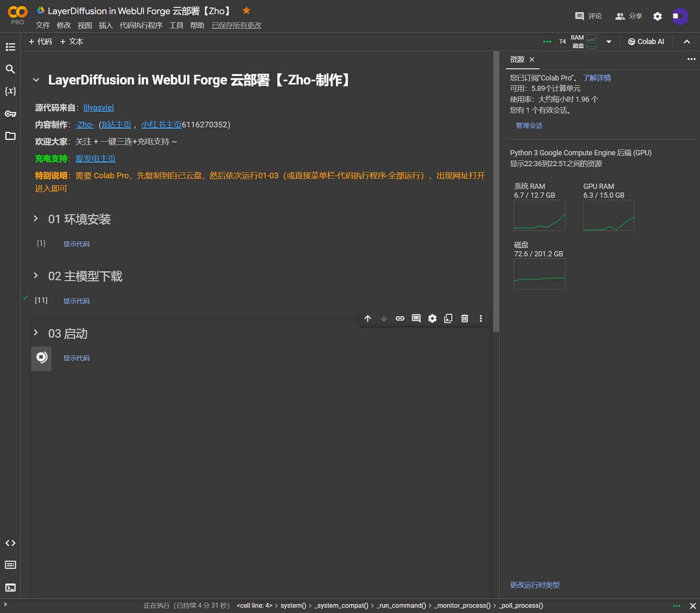Open the variables inspector {x} icon
The width and height of the screenshot is (700, 613).
[11, 91]
